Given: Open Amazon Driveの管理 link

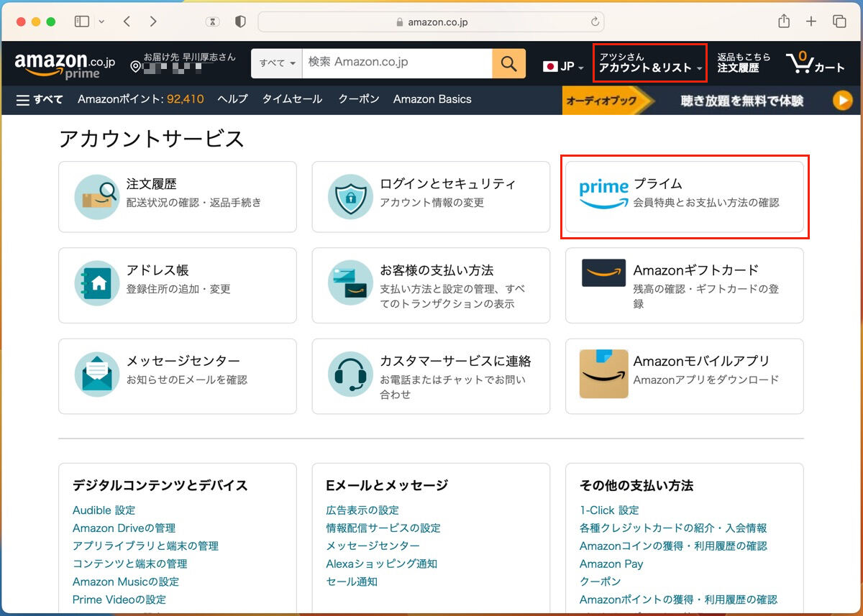Looking at the screenshot, I should [124, 528].
